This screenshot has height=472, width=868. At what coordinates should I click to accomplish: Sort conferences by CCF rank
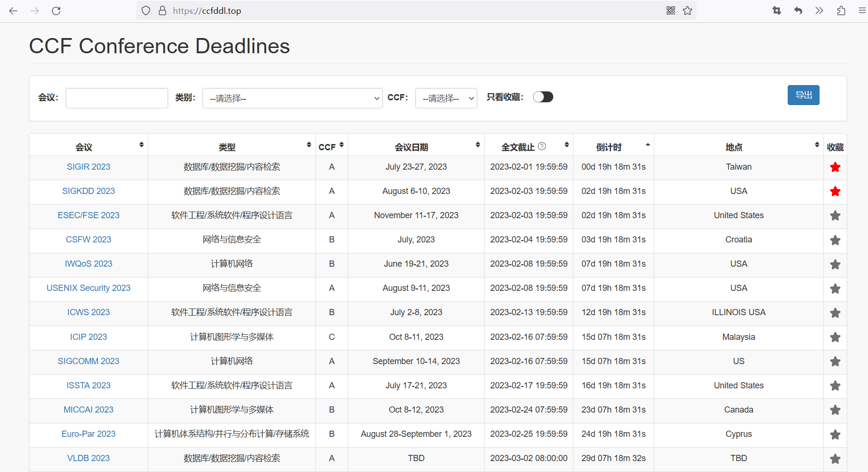point(341,144)
